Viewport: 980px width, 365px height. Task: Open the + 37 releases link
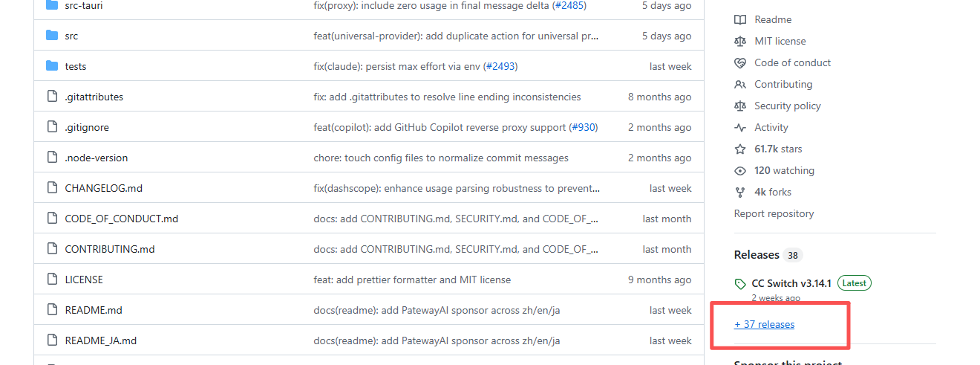[x=764, y=324]
